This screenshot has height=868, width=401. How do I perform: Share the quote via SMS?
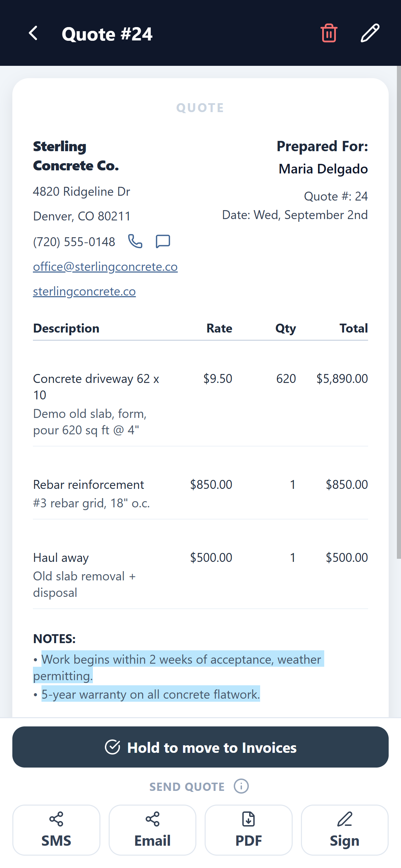(56, 830)
